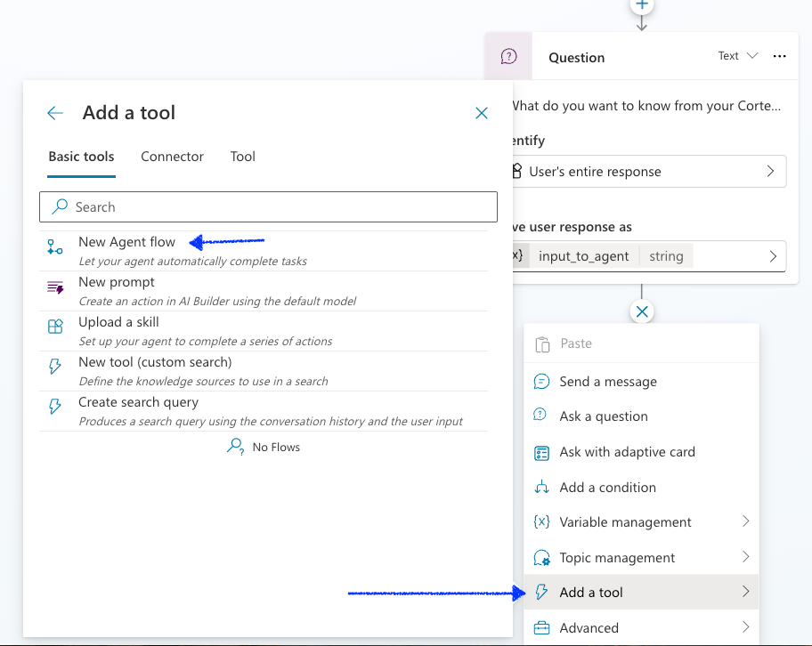This screenshot has height=646, width=812.
Task: Switch to the Connector tab
Action: click(x=172, y=157)
